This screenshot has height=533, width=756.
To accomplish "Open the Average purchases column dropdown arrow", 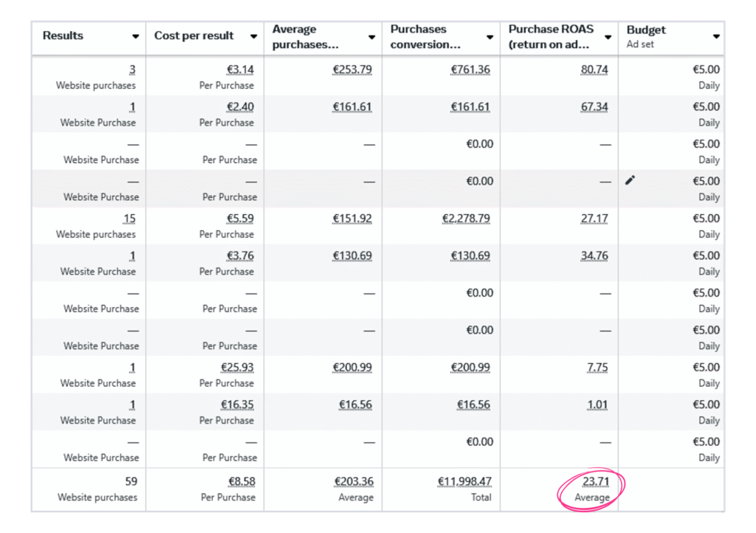I will pyautogui.click(x=371, y=37).
